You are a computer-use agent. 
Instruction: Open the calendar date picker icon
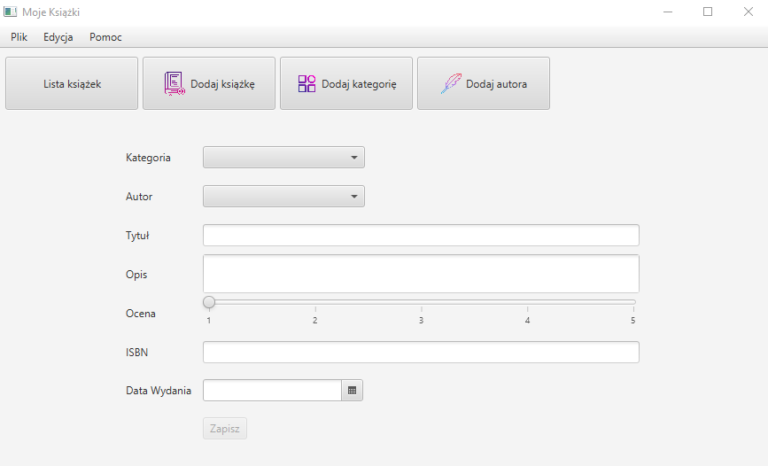pos(352,390)
